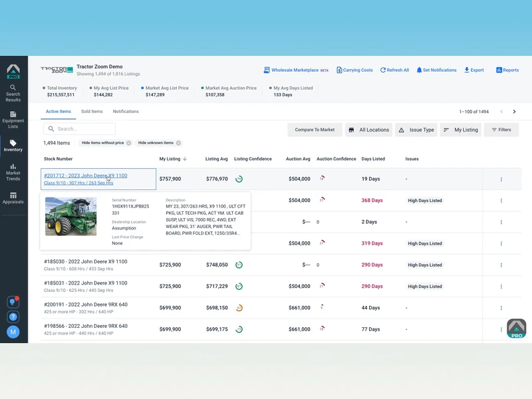Open listing #198566 2022 John Deere 9RX 640
This screenshot has height=399, width=532.
tap(86, 326)
